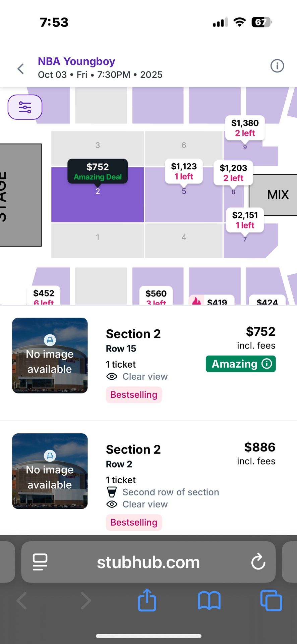
Task: Tap the stubhub.com address bar
Action: point(147,561)
